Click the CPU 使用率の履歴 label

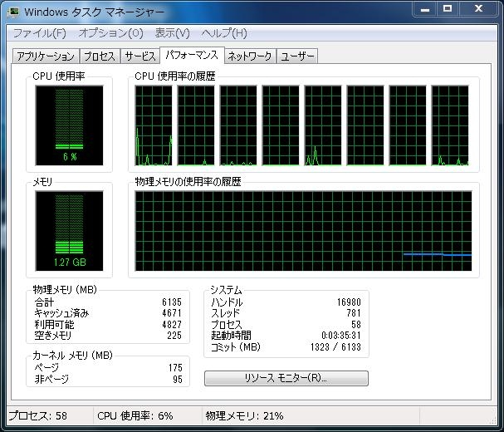pos(175,76)
